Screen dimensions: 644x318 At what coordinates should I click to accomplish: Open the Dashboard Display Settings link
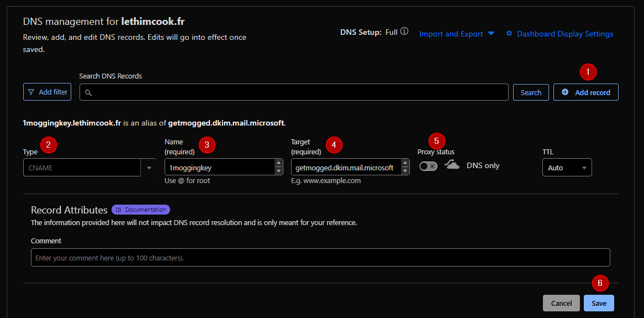[x=559, y=34]
